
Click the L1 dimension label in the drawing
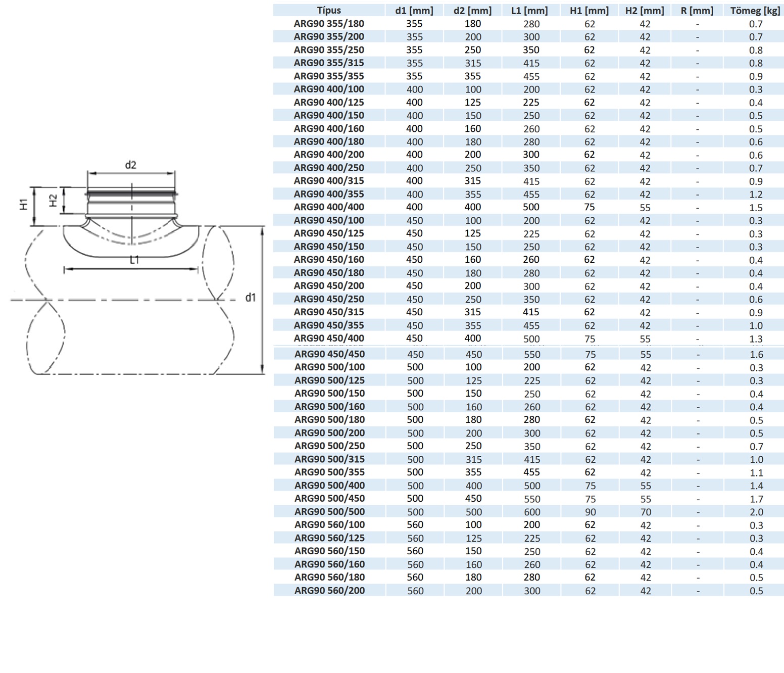pyautogui.click(x=134, y=260)
